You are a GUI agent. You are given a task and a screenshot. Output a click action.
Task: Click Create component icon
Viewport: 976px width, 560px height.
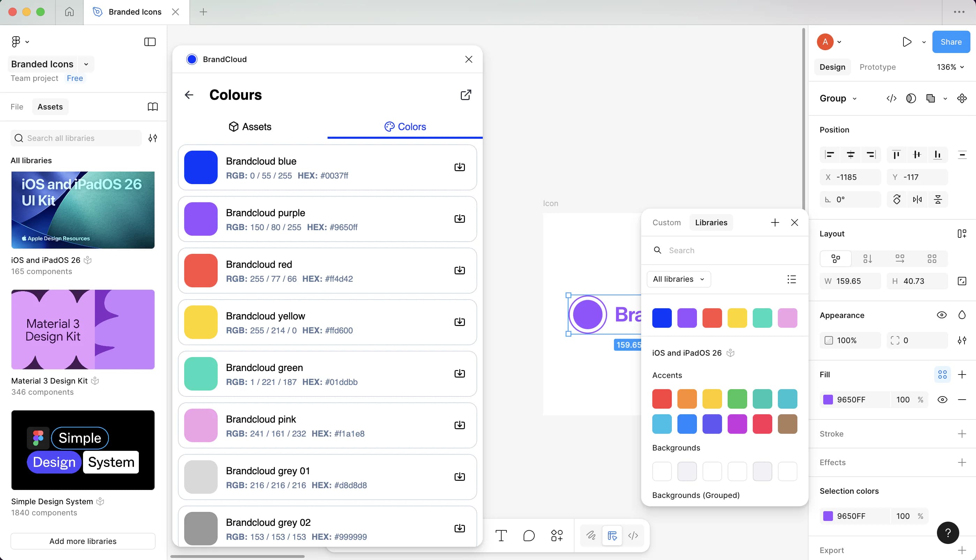(962, 98)
